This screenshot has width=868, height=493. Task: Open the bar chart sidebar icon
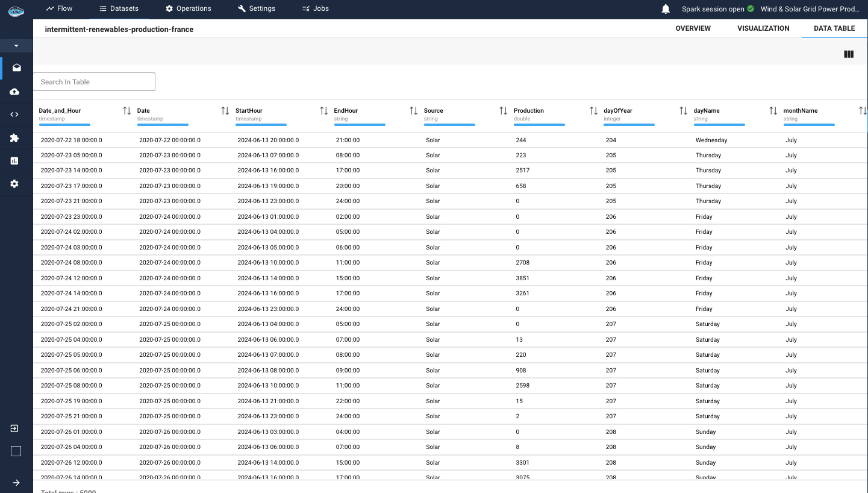tap(15, 161)
